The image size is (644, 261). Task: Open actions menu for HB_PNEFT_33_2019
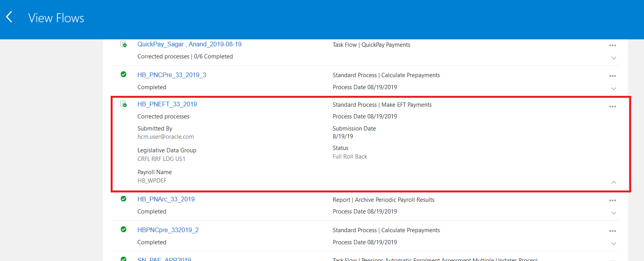tap(612, 106)
